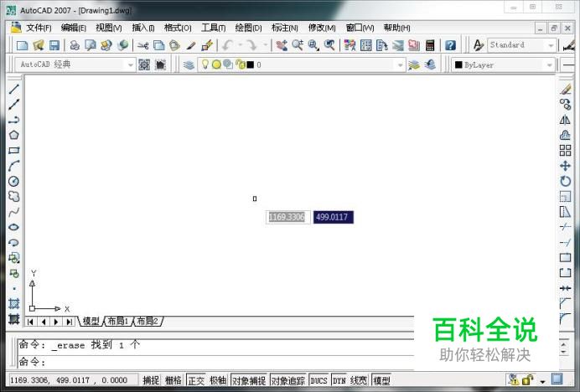Click the Rotate modify tool

[565, 181]
